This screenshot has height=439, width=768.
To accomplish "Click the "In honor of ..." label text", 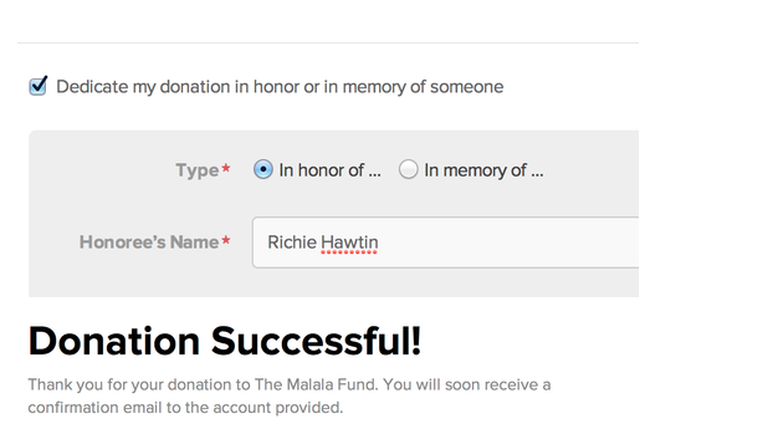I will (x=330, y=170).
